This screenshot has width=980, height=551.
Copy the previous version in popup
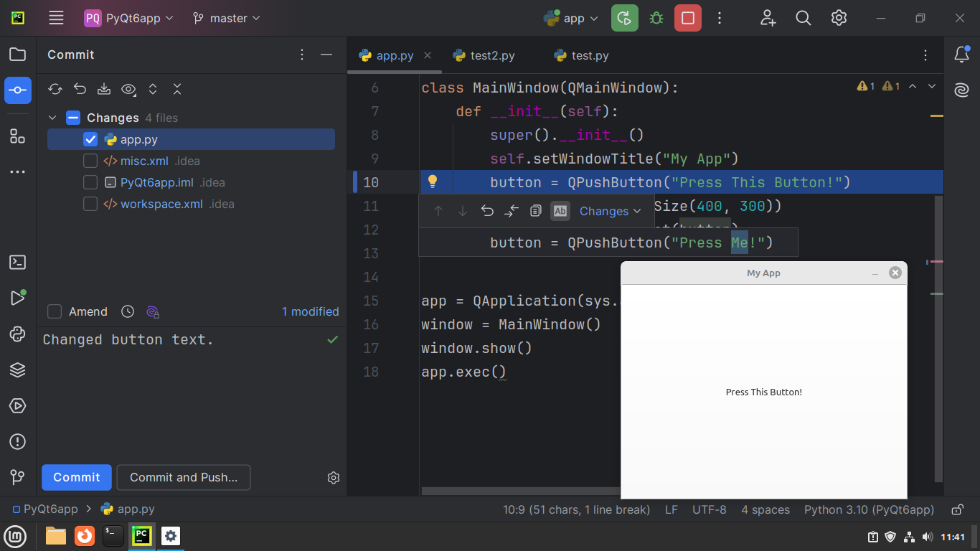pos(535,211)
